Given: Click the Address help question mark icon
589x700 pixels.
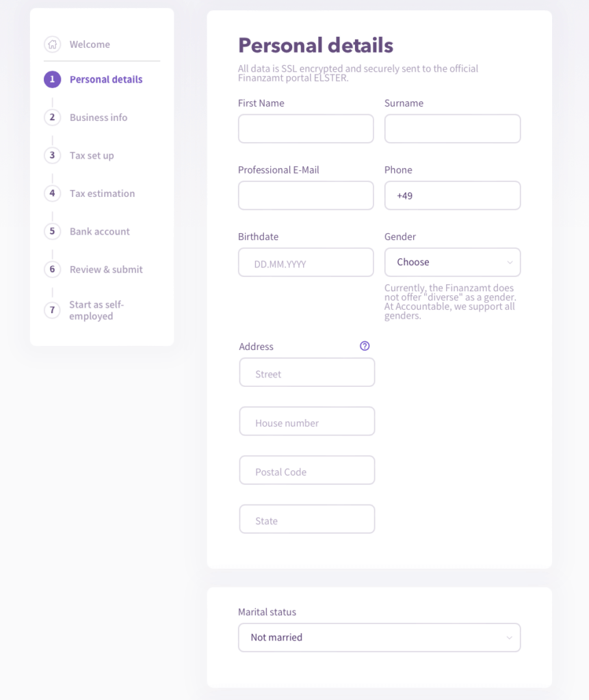Looking at the screenshot, I should 365,346.
